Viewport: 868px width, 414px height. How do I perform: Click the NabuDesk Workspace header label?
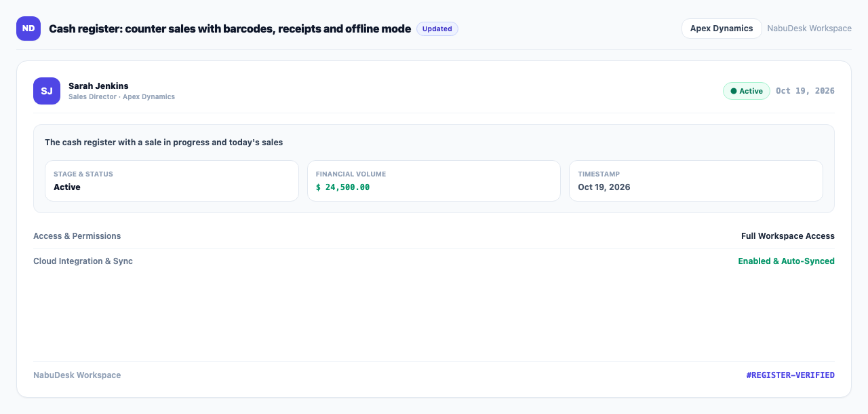(x=810, y=29)
